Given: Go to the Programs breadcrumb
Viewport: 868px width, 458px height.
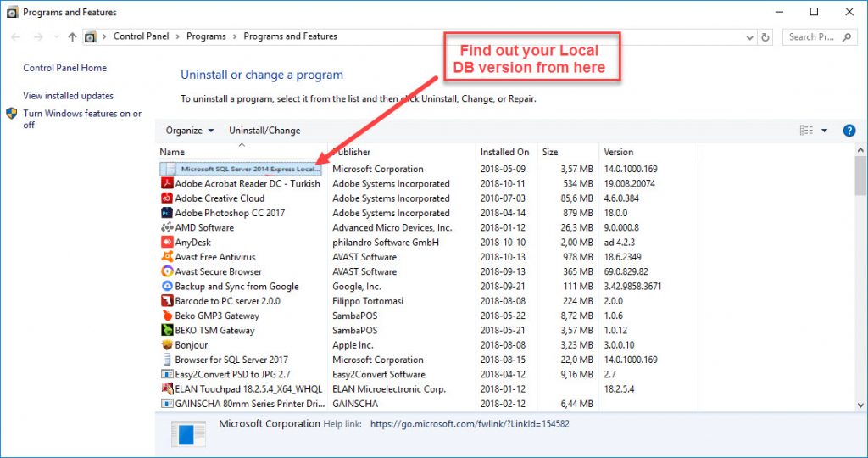Looking at the screenshot, I should (206, 36).
